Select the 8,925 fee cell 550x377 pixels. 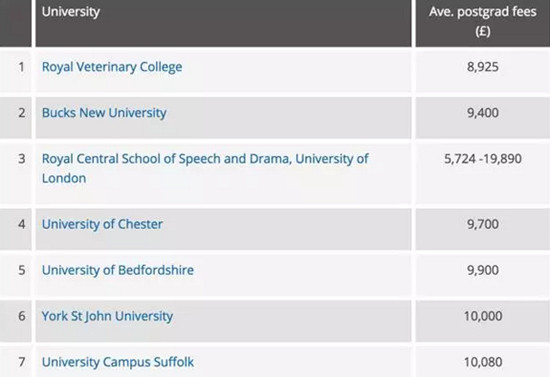coord(483,72)
